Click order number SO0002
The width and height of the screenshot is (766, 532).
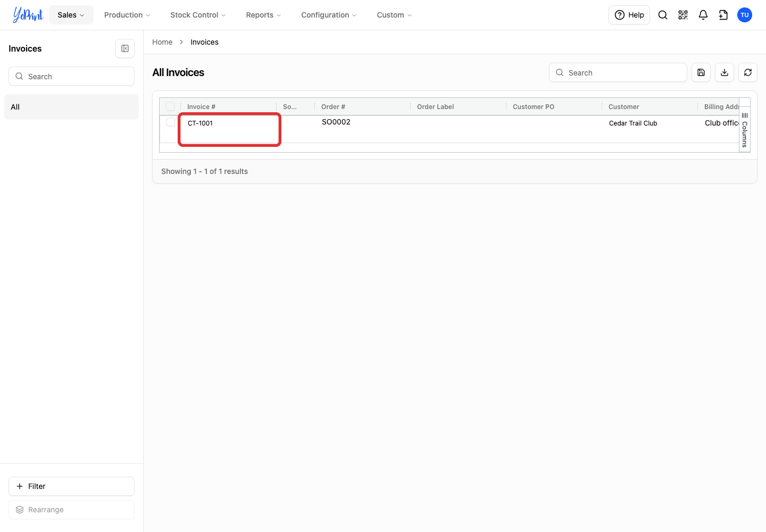click(336, 122)
